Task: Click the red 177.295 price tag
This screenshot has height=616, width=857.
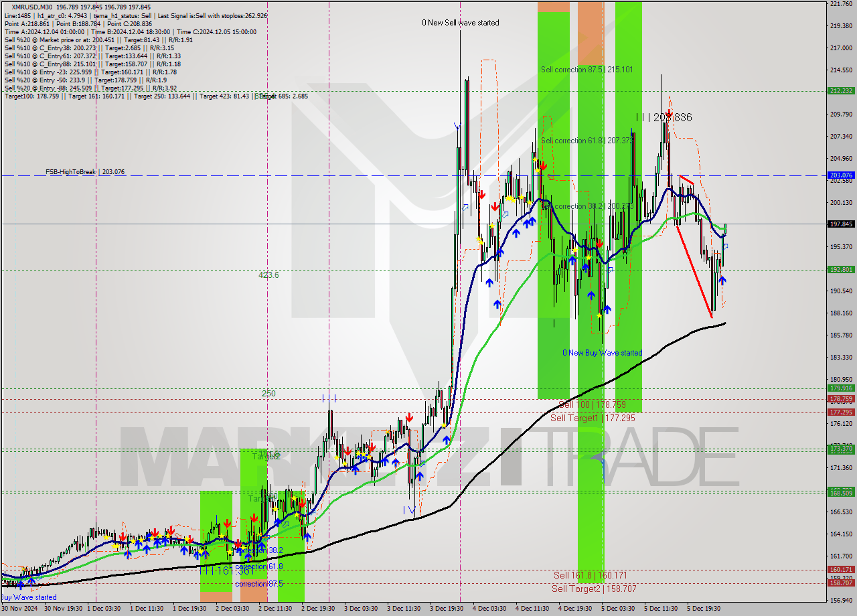Action: 841,412
